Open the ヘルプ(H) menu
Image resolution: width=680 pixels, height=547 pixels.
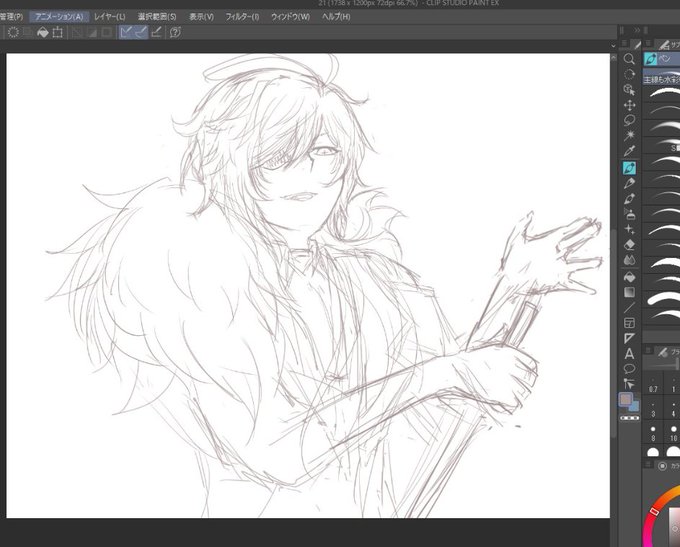(336, 16)
